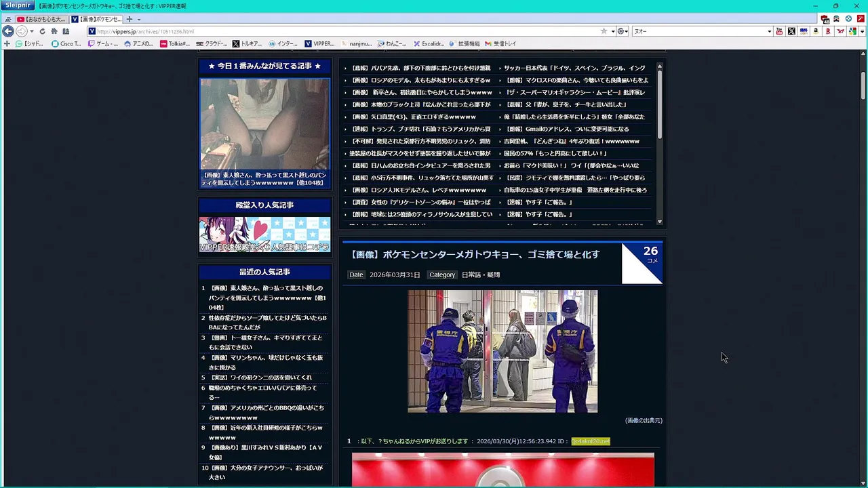Open headline 矢口真里(43)、正直エロすぎる
Viewport: 868px width, 488px height.
click(414, 117)
